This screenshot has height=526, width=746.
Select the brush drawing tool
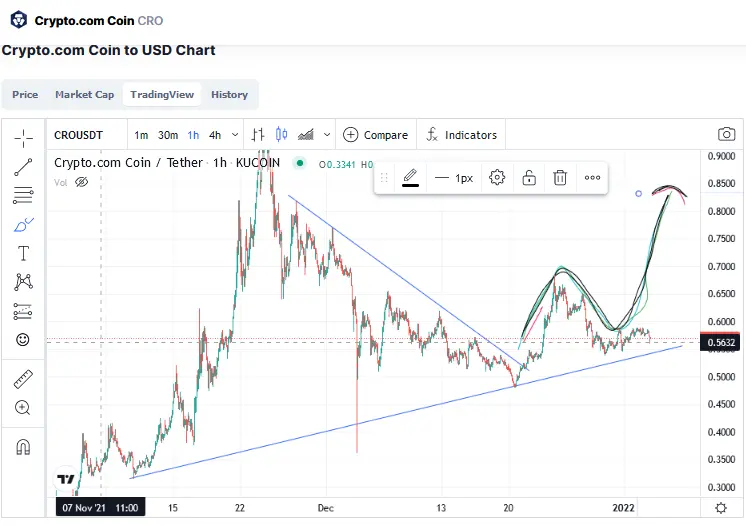coord(23,224)
